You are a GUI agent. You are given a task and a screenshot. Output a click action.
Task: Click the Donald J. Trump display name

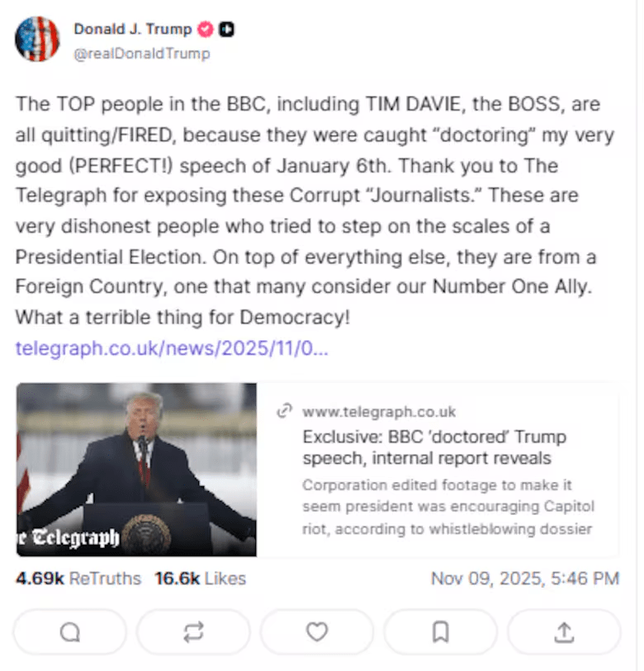pyautogui.click(x=132, y=29)
